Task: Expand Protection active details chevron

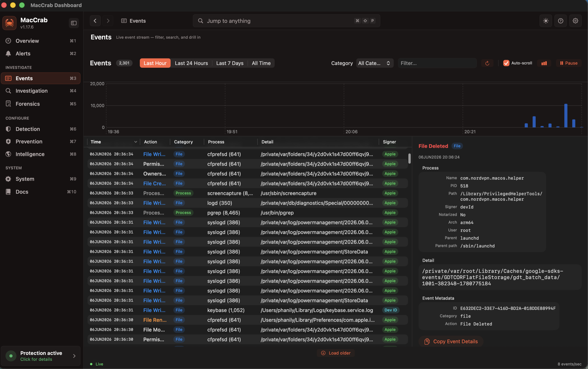Action: pyautogui.click(x=74, y=356)
